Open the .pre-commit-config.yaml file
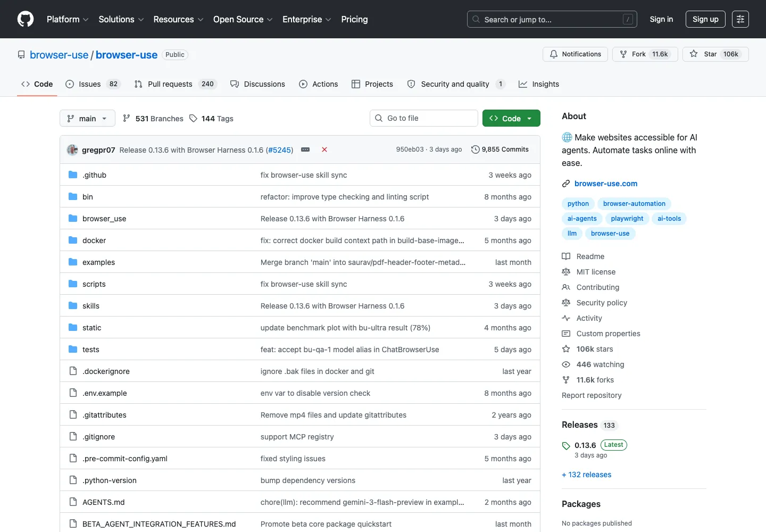This screenshot has width=766, height=532. coord(125,459)
